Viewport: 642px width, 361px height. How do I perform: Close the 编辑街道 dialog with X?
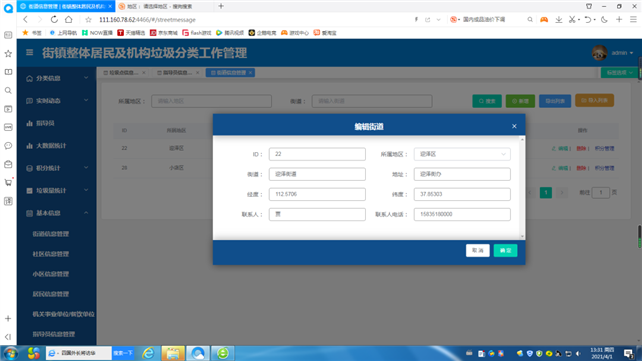pyautogui.click(x=514, y=126)
